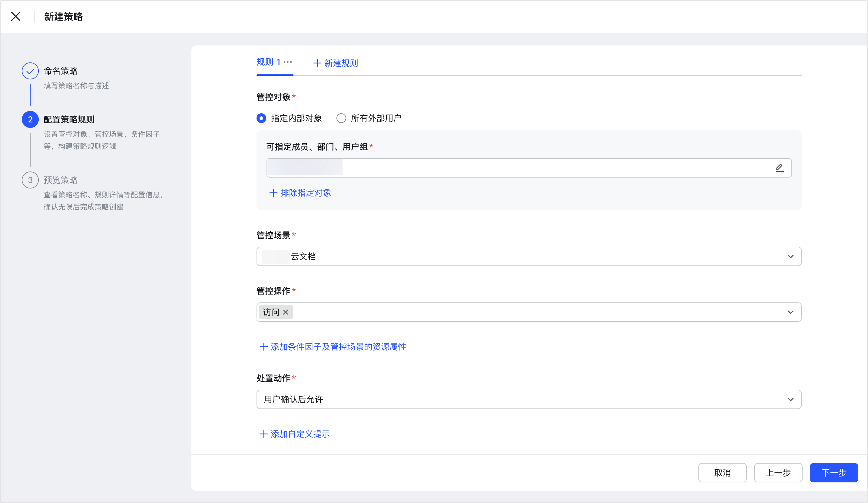This screenshot has height=503, width=868.
Task: Add a new rule via 新建规则
Action: pyautogui.click(x=336, y=63)
